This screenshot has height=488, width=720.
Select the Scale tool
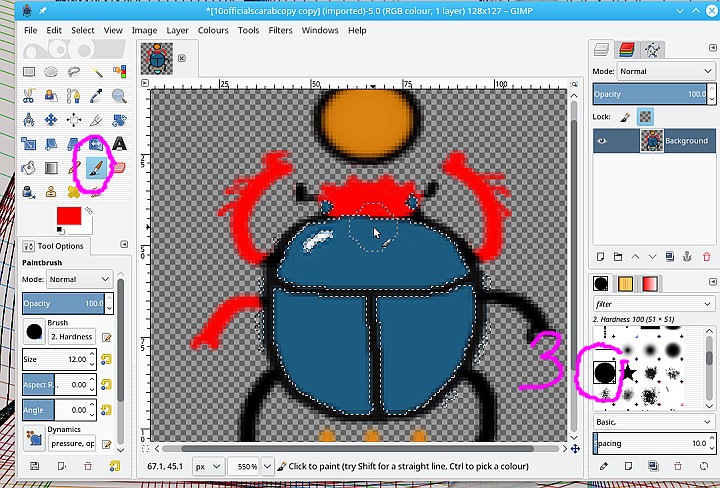tap(29, 144)
